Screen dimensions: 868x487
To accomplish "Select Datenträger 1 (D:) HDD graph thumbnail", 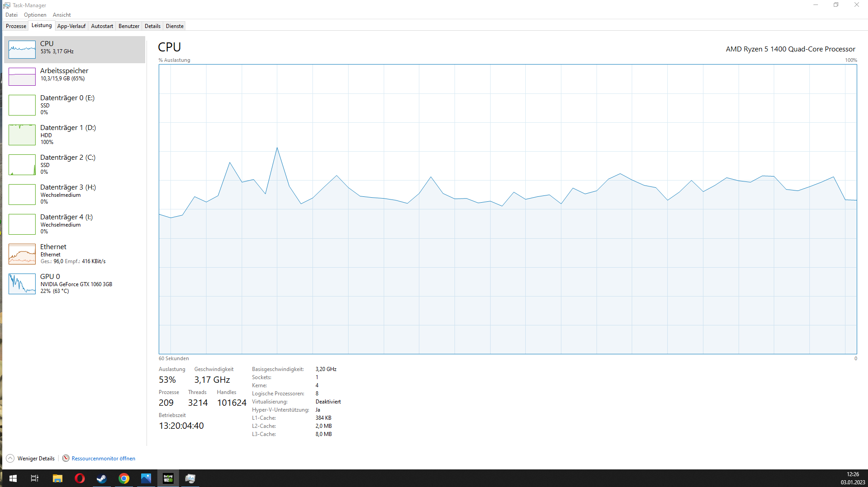I will (x=22, y=135).
